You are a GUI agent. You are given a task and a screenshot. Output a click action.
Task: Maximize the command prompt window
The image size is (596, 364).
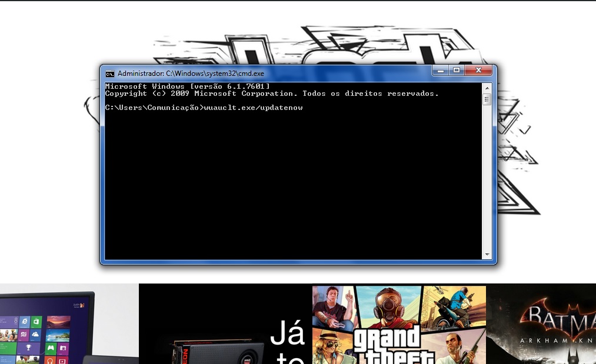(x=457, y=70)
